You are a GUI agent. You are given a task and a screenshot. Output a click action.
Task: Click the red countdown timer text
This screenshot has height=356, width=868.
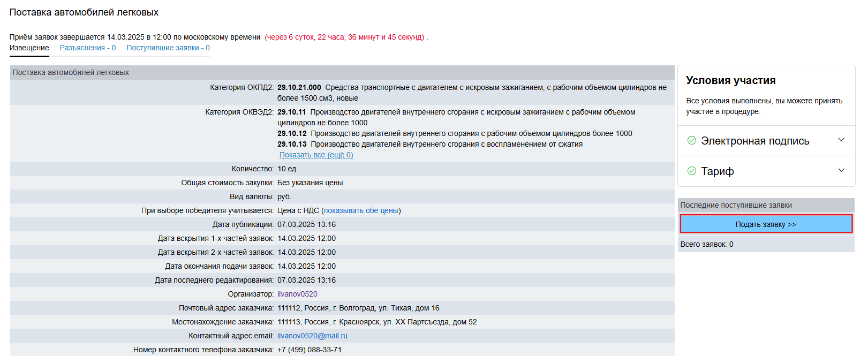[x=345, y=37]
